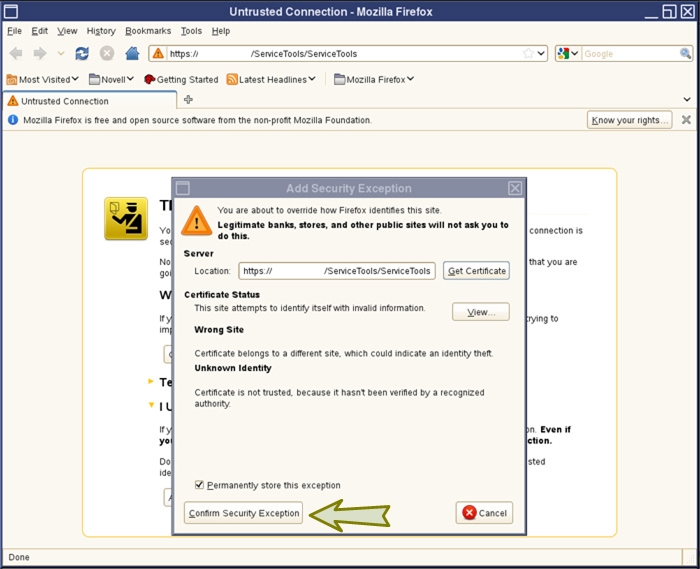Screen dimensions: 700x569
Task: Click Confirm Security Exception button
Action: 244,513
